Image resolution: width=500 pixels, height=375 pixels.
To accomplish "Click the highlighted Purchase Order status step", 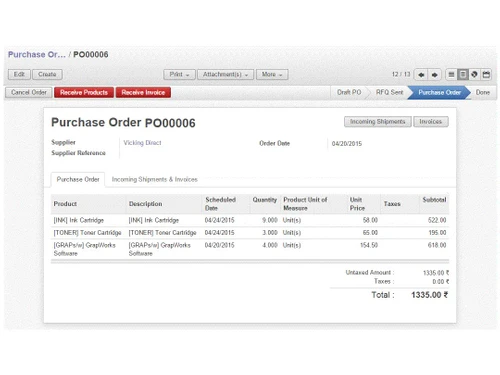I will (x=439, y=92).
